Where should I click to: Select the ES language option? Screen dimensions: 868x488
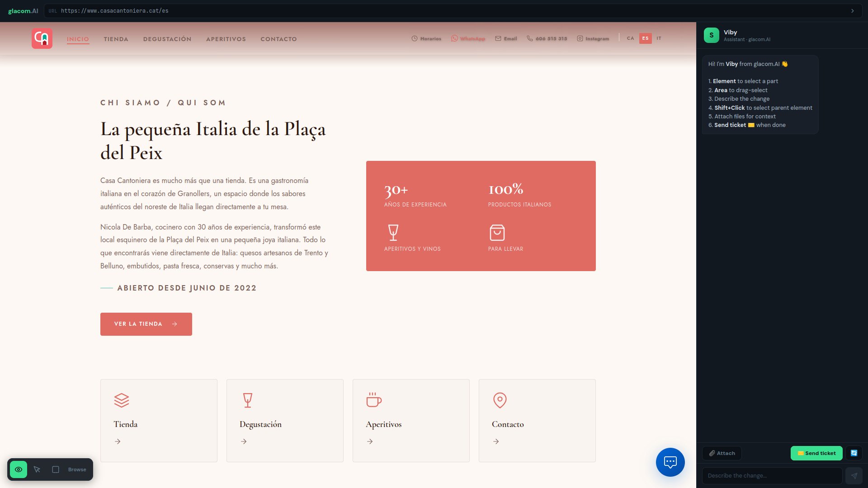pyautogui.click(x=646, y=38)
